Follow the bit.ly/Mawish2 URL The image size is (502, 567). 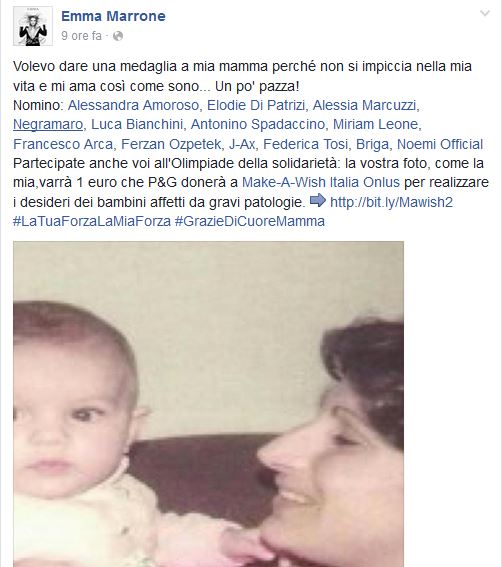coord(391,202)
